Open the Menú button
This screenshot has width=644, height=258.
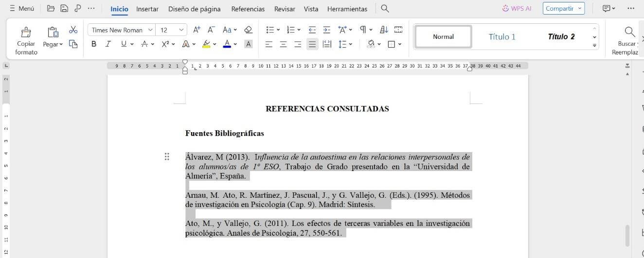click(x=21, y=8)
